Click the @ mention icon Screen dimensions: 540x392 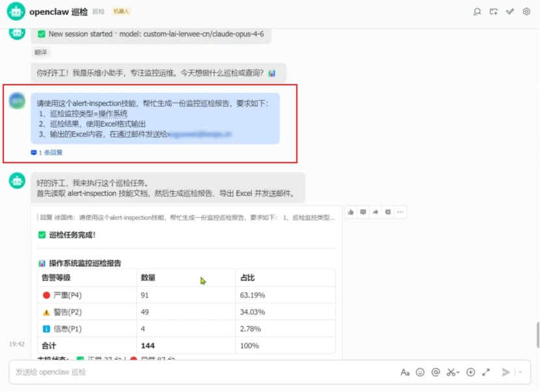436,372
